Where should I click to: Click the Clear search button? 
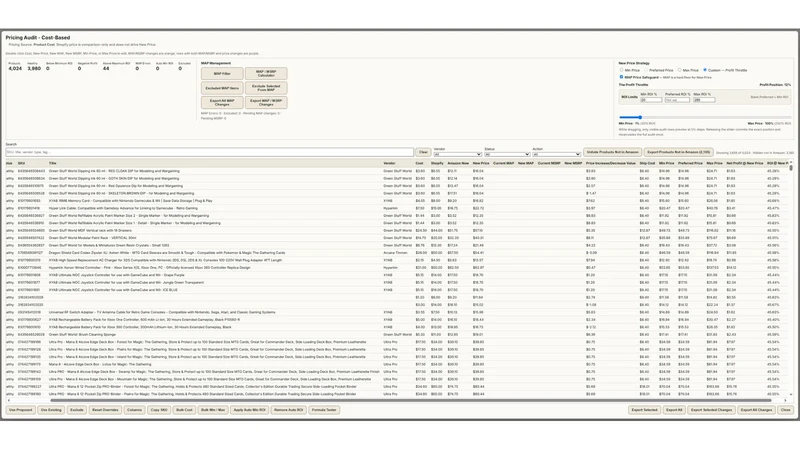423,152
